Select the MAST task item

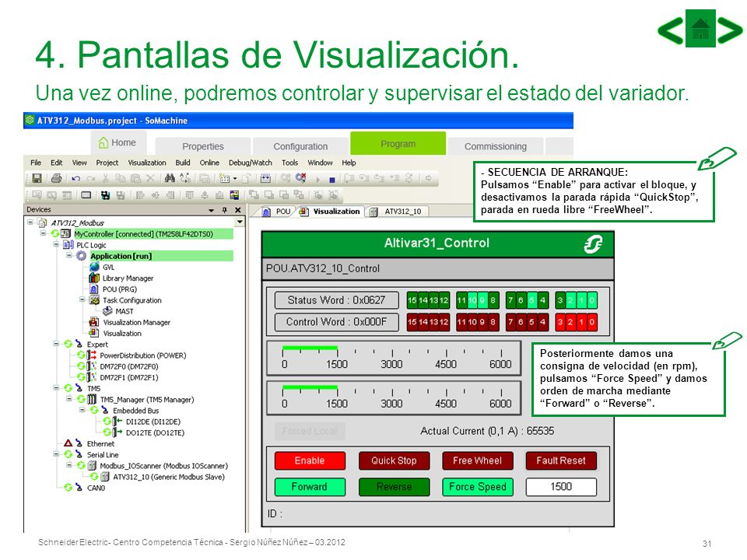(x=118, y=311)
